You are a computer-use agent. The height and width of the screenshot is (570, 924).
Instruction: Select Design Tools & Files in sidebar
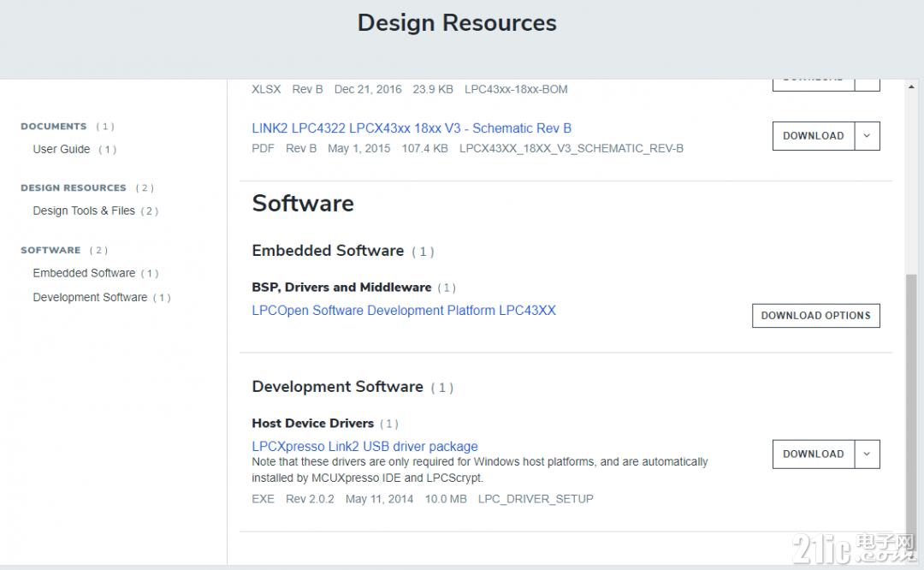(x=84, y=211)
